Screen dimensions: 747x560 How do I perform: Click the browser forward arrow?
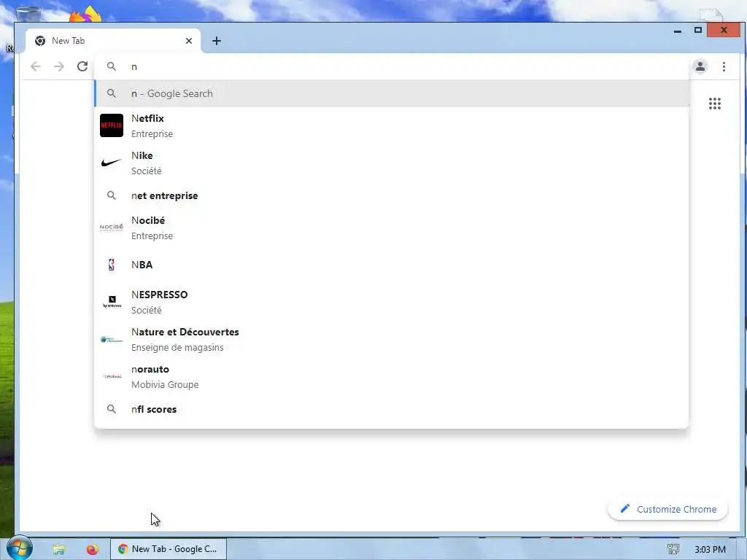59,66
